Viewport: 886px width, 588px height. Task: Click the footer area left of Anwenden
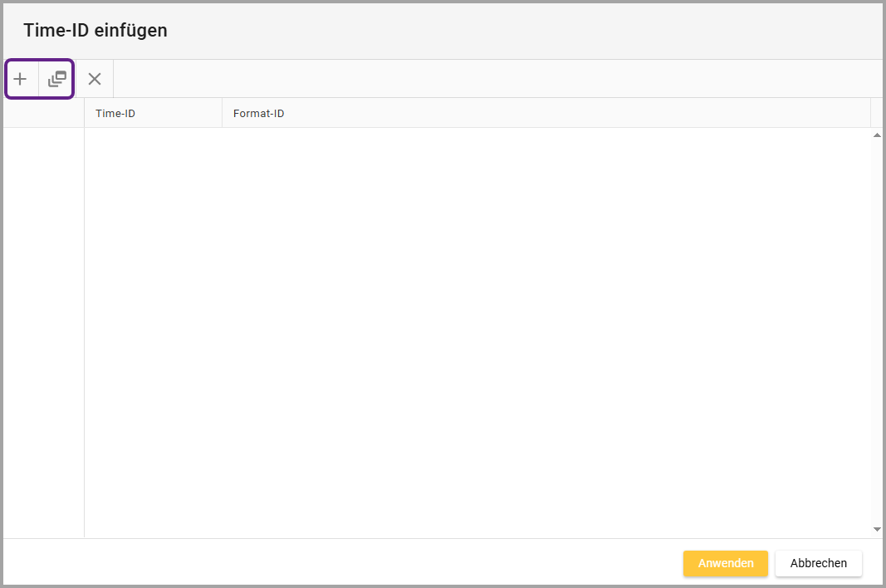[x=332, y=563]
